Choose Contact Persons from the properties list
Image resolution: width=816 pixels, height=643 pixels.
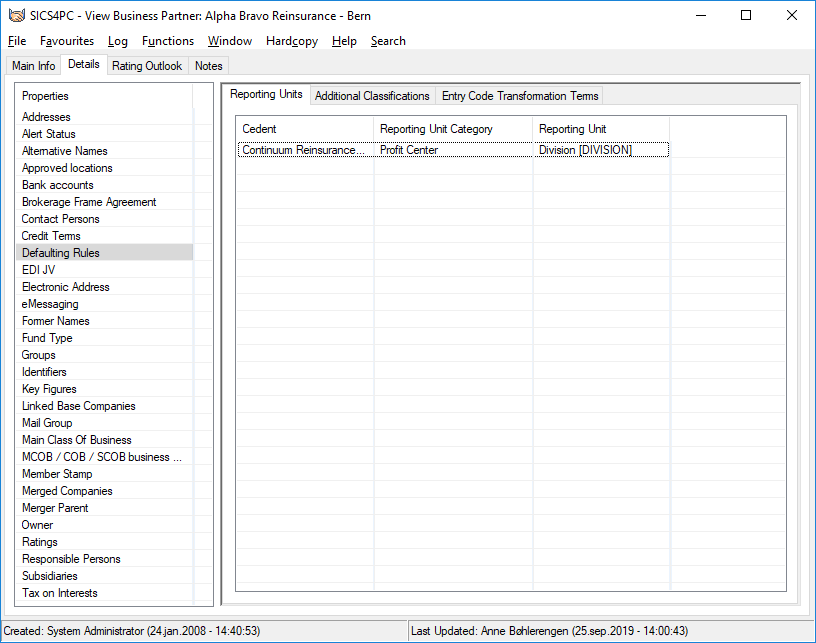tap(61, 219)
